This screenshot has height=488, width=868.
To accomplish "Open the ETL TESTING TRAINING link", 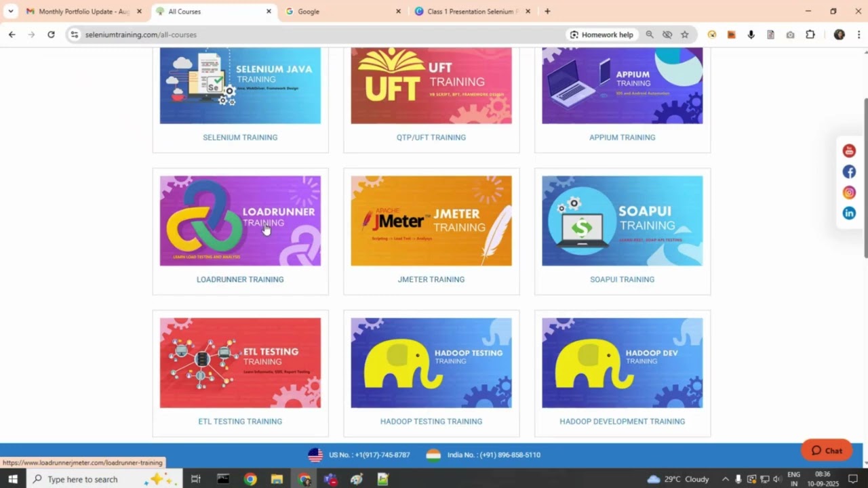I will tap(240, 422).
